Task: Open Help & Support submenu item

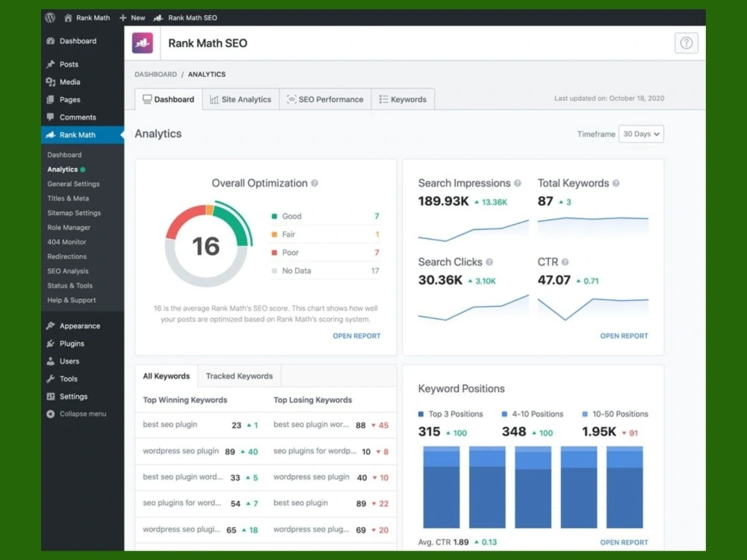Action: (x=72, y=300)
